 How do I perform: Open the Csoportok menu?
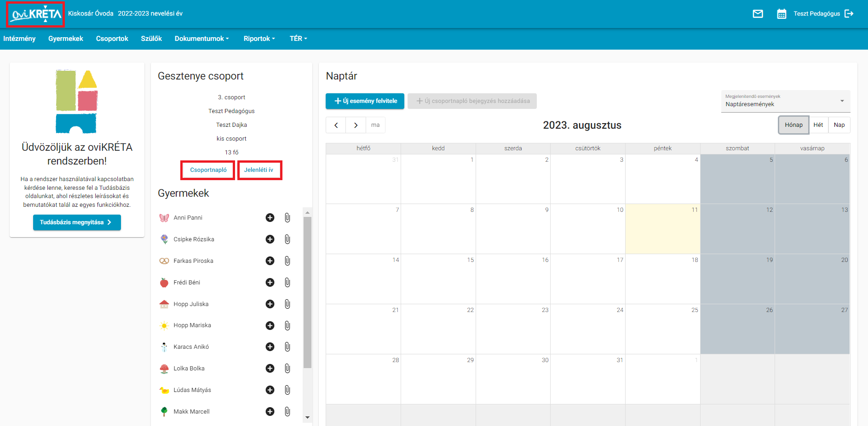coord(112,39)
